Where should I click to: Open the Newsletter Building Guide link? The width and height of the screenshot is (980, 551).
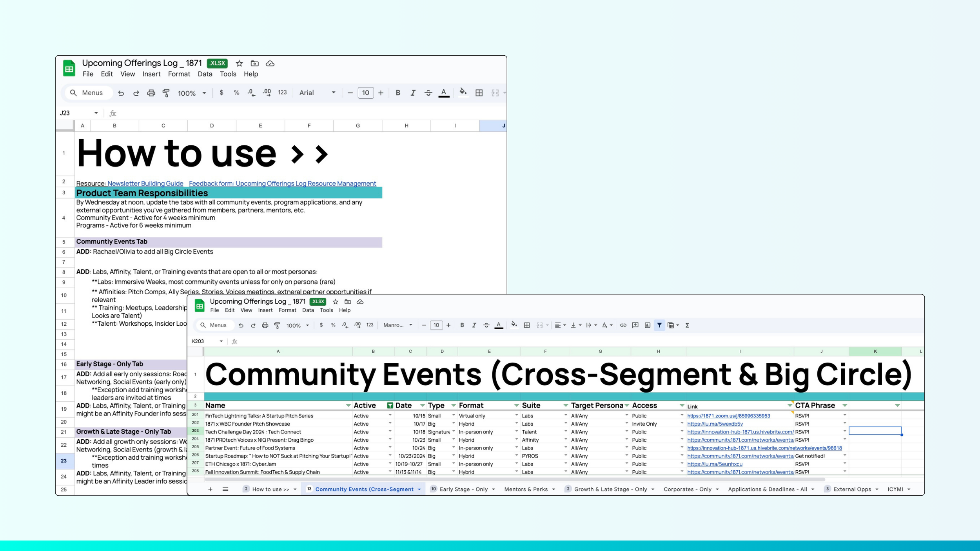point(145,183)
